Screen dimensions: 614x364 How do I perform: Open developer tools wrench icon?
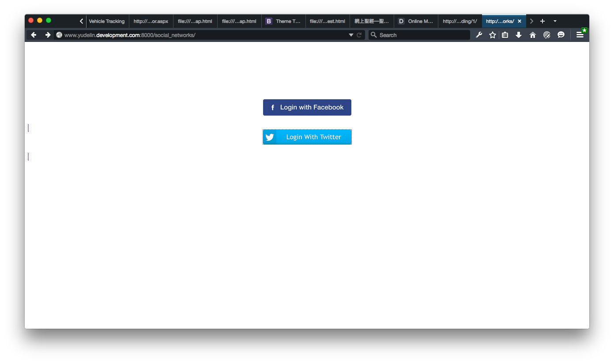coord(479,35)
